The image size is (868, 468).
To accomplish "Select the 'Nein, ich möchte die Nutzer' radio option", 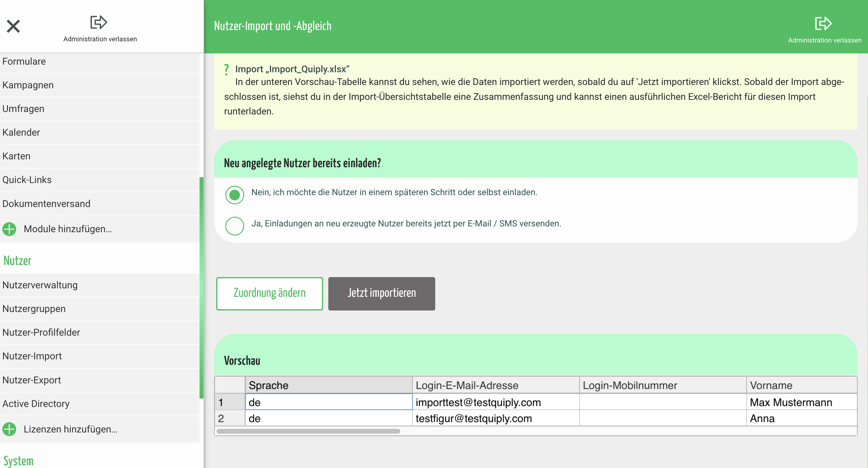I will click(x=234, y=195).
